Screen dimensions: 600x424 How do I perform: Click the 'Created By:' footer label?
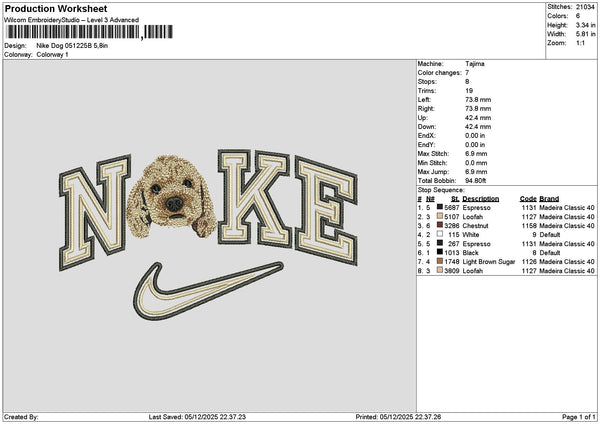[21, 417]
